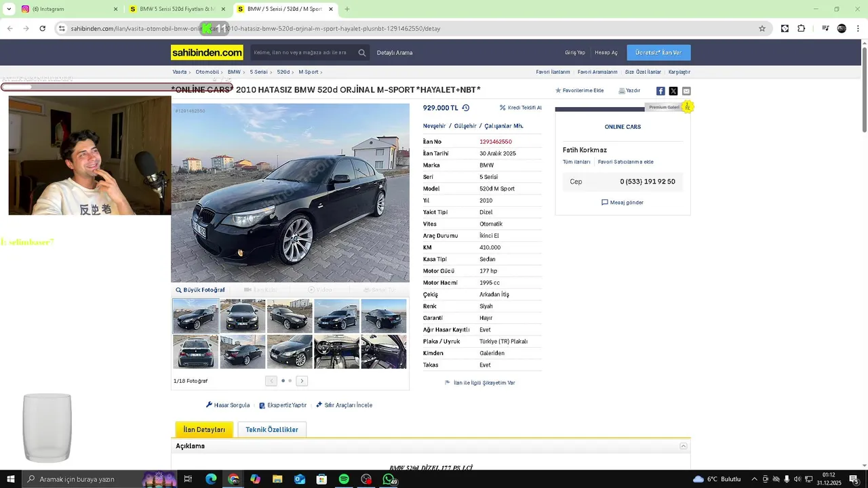Open Chrome media controls icon
Screen dimensions: 868x488
(x=825, y=28)
